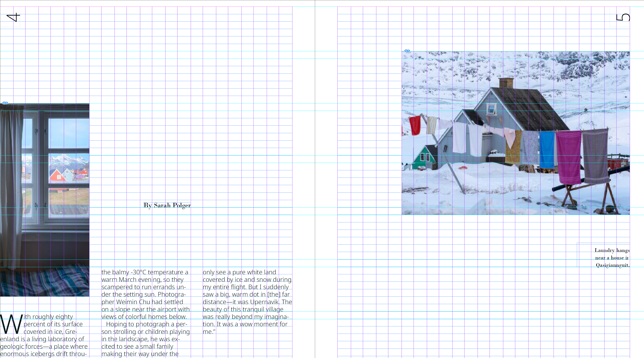The height and width of the screenshot is (358, 644).
Task: Click the line "views of colorful homes below."
Action: click(144, 317)
